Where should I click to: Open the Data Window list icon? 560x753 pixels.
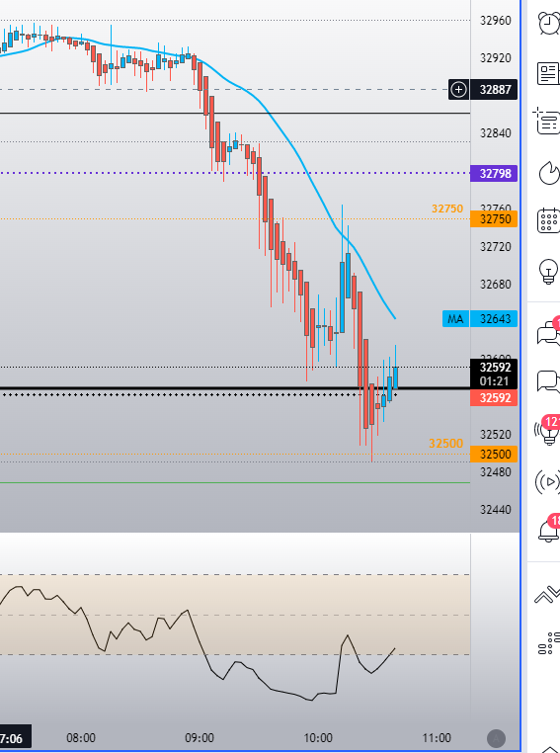548,121
